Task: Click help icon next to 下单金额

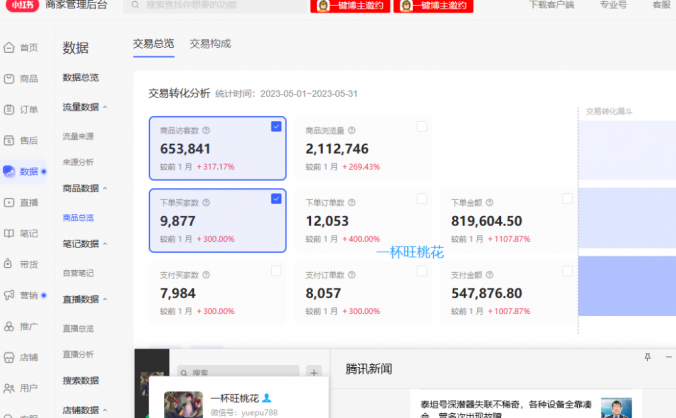Action: click(490, 203)
